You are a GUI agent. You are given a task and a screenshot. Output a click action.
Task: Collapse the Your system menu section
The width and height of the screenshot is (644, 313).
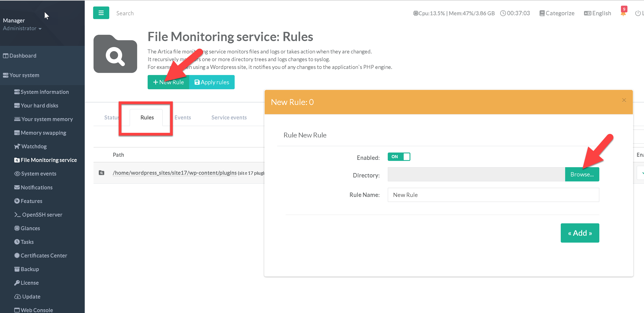pos(24,75)
